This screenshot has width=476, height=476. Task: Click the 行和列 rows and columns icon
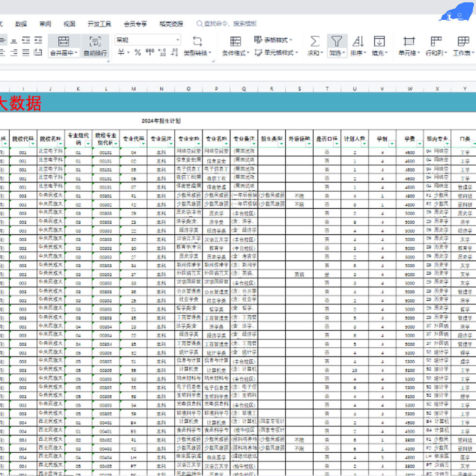tap(436, 41)
